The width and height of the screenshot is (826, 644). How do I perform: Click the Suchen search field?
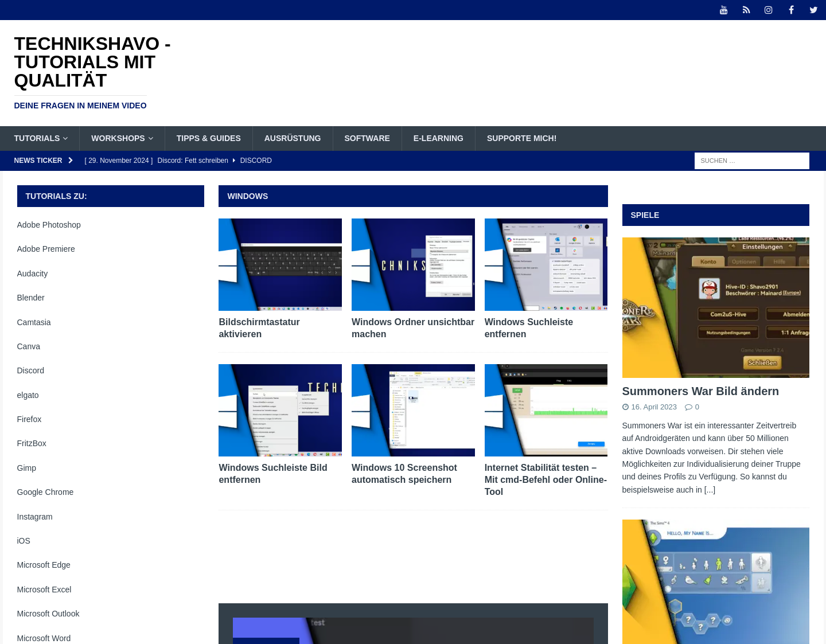[751, 161]
